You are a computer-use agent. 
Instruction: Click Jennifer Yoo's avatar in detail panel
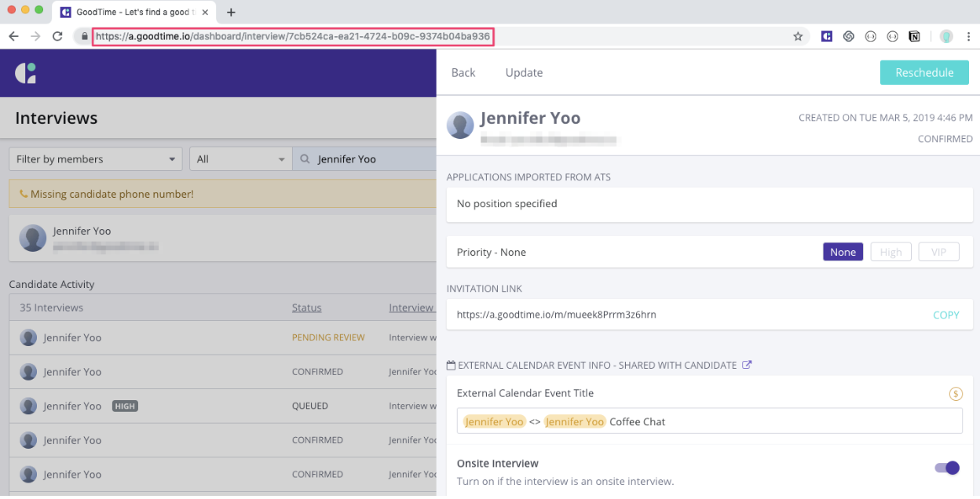[460, 126]
